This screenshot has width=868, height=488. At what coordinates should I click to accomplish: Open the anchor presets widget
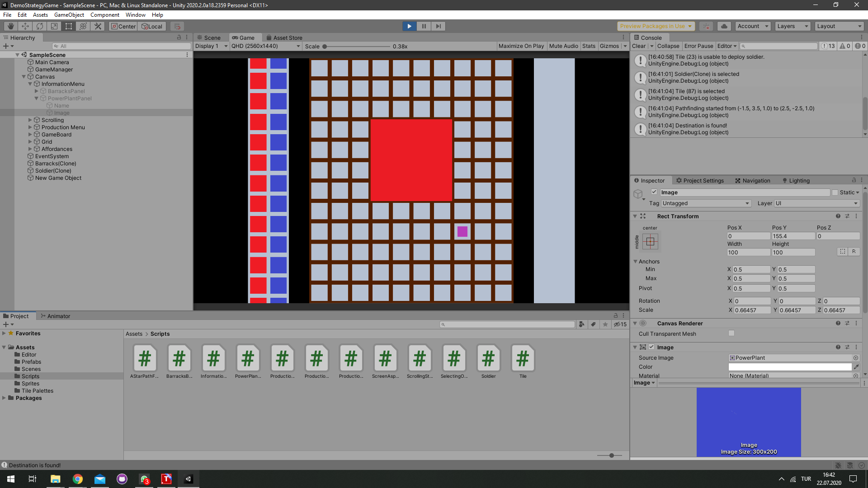pos(650,241)
